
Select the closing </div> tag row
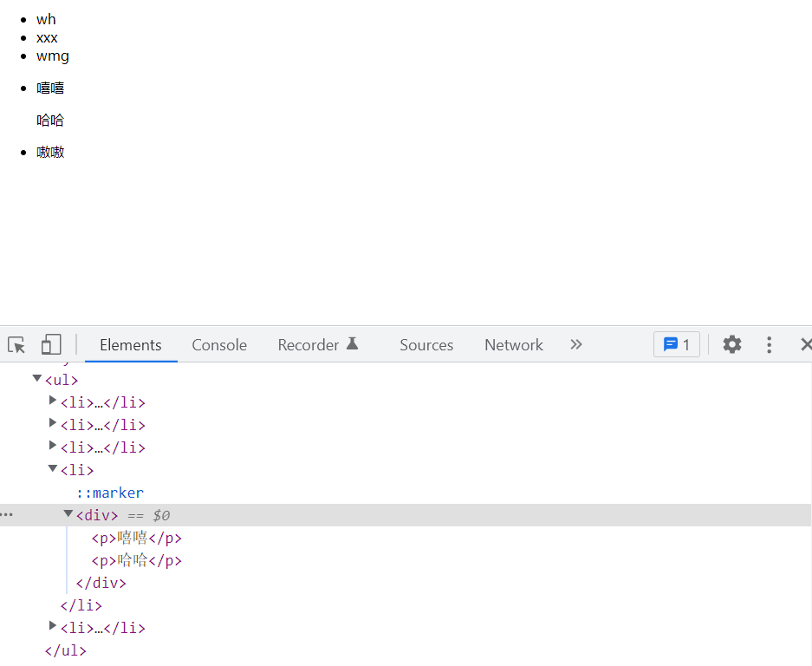pos(101,583)
